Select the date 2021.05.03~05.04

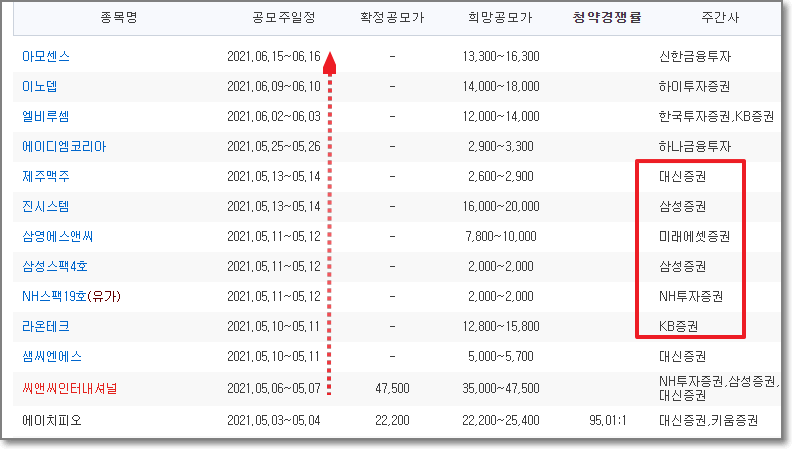pyautogui.click(x=274, y=420)
